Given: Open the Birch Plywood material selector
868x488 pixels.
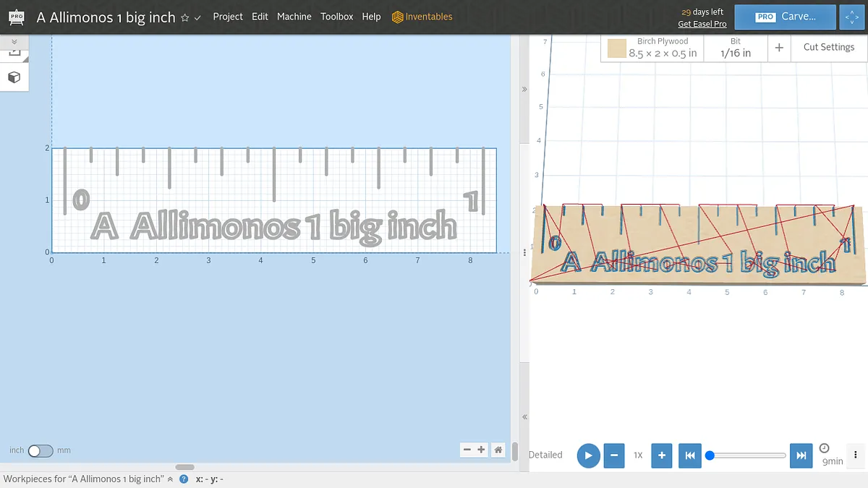Looking at the screenshot, I should 652,48.
